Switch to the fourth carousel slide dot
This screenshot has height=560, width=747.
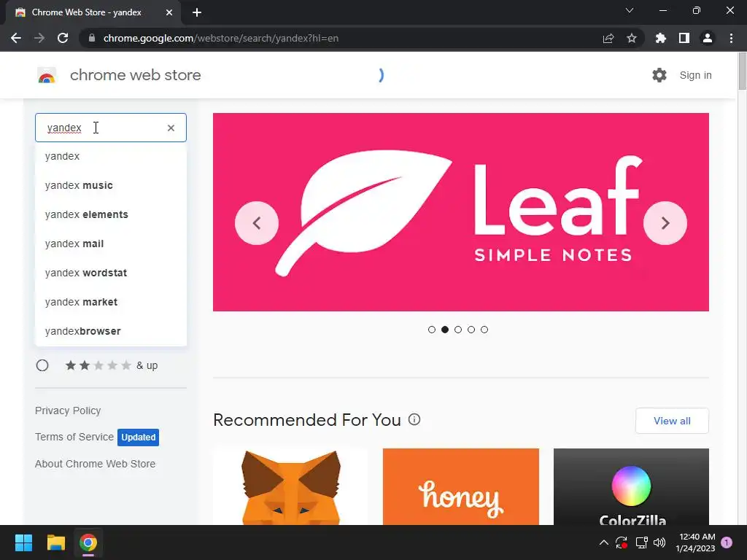tap(471, 330)
